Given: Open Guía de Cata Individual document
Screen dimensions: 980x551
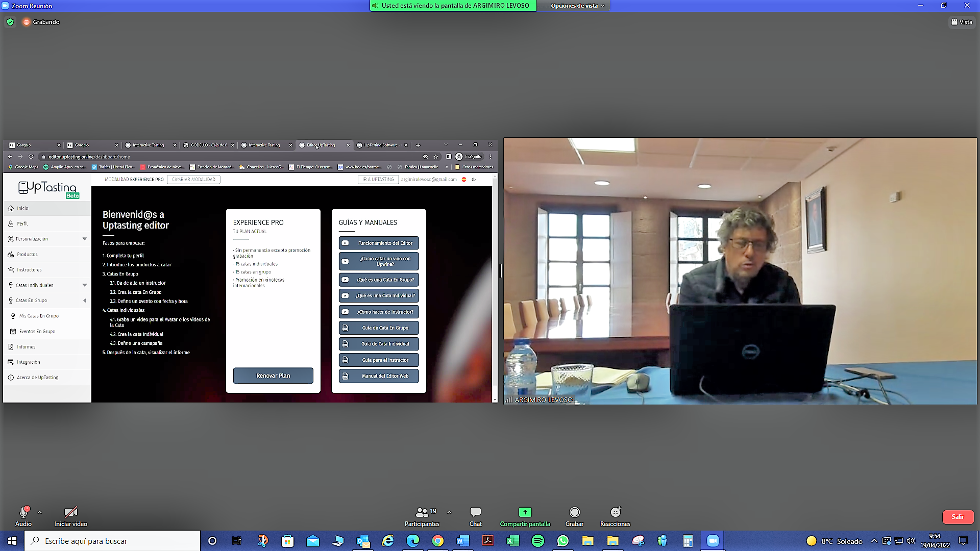Looking at the screenshot, I should pyautogui.click(x=379, y=344).
